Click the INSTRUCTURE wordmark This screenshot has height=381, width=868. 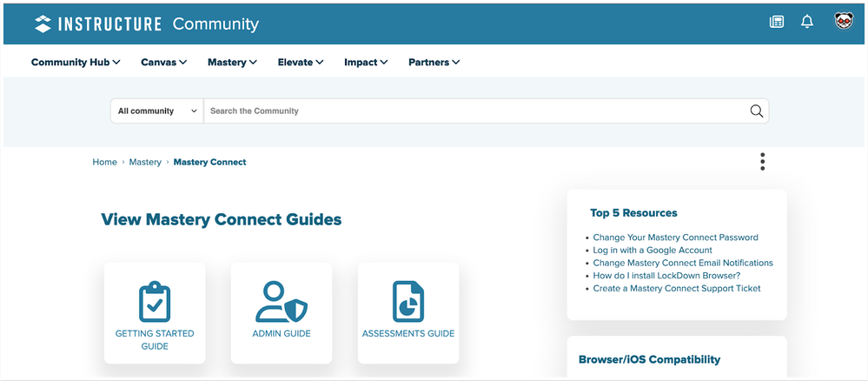[109, 23]
